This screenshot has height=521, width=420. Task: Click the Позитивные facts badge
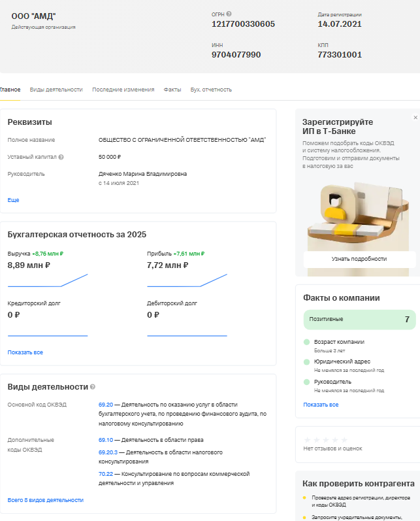pos(359,320)
